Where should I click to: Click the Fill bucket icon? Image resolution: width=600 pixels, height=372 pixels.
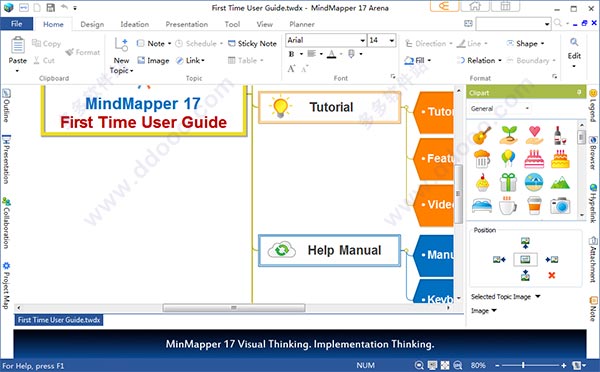(409, 60)
